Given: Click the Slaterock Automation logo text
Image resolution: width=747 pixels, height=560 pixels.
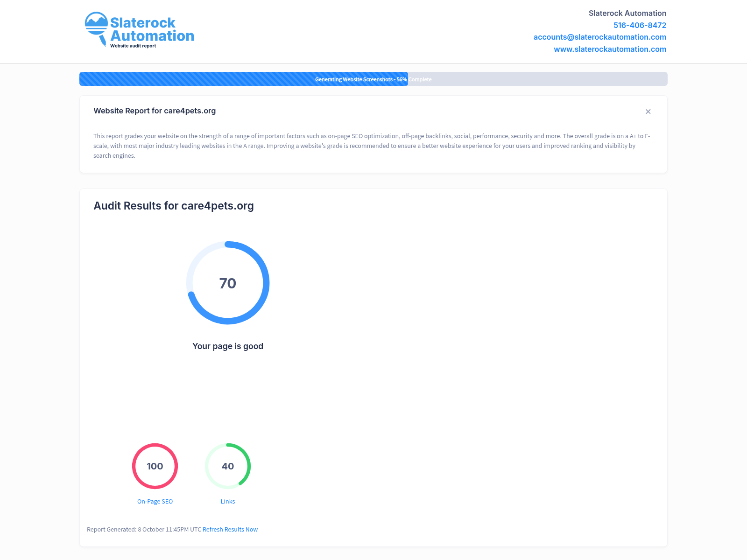Looking at the screenshot, I should (152, 29).
